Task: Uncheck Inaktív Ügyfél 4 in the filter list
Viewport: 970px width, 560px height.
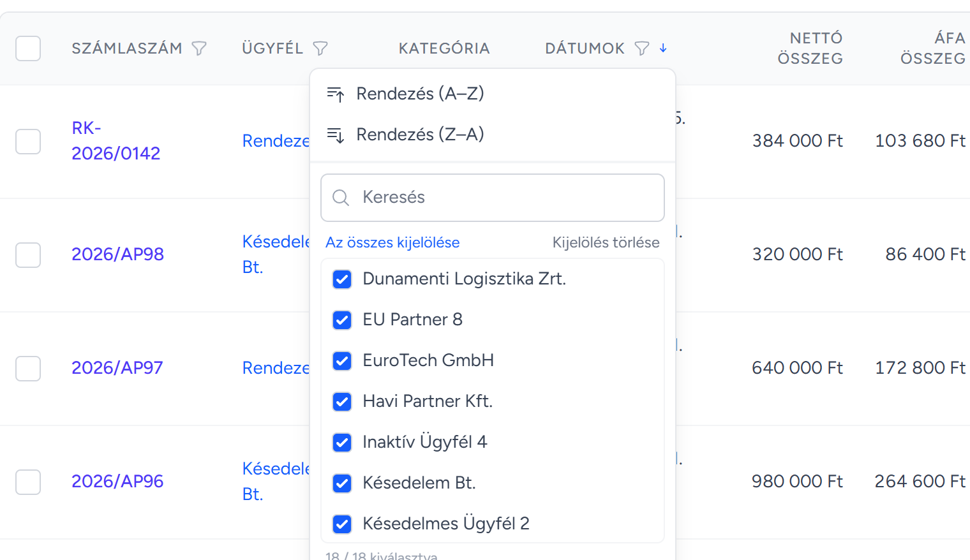Action: click(342, 443)
